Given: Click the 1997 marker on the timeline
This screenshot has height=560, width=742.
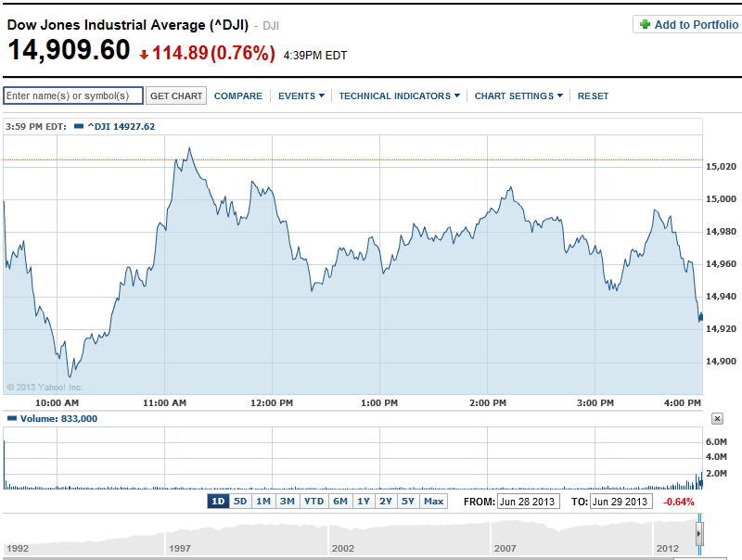Looking at the screenshot, I should click(x=180, y=548).
